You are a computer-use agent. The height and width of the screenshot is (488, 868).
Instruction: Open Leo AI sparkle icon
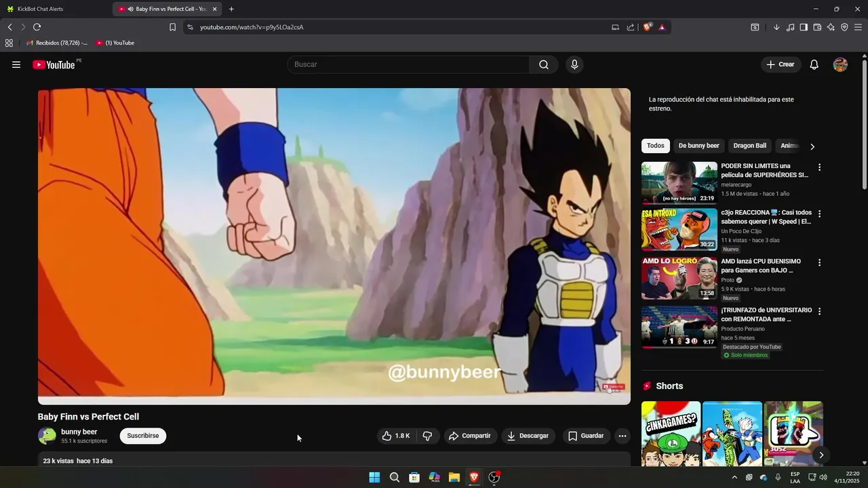(x=831, y=27)
